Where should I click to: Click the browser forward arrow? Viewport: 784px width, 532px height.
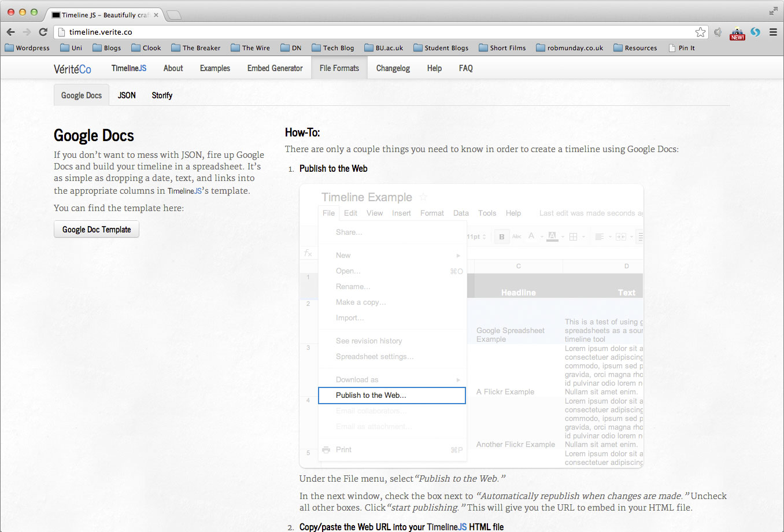tap(27, 32)
